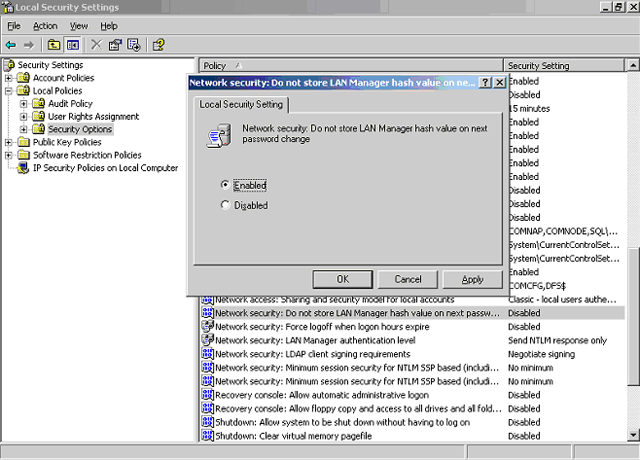Collapse the Local Policies tree node

pyautogui.click(x=9, y=91)
